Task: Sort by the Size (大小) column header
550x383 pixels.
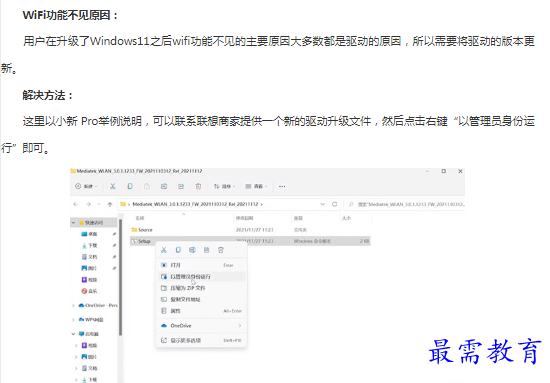Action: tap(346, 218)
